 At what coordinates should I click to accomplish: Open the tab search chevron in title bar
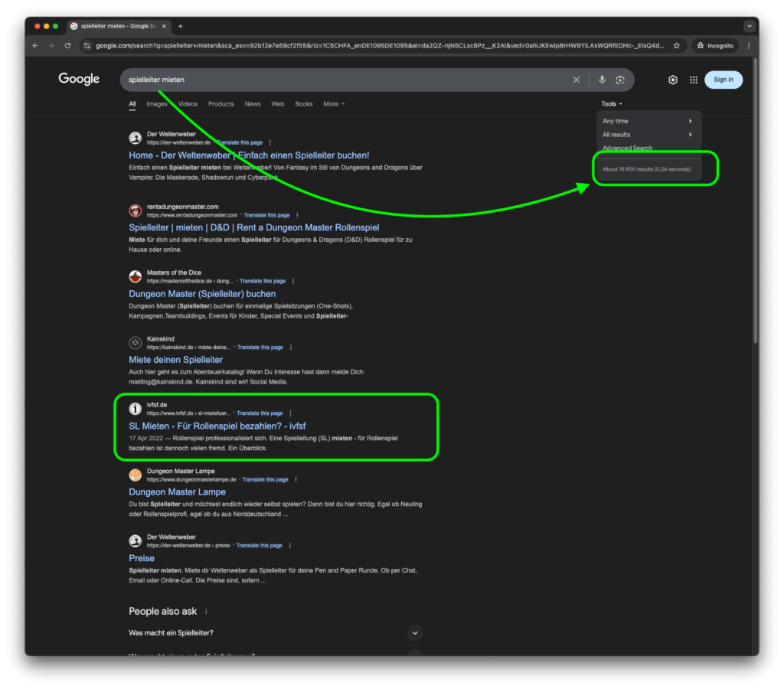[x=749, y=26]
